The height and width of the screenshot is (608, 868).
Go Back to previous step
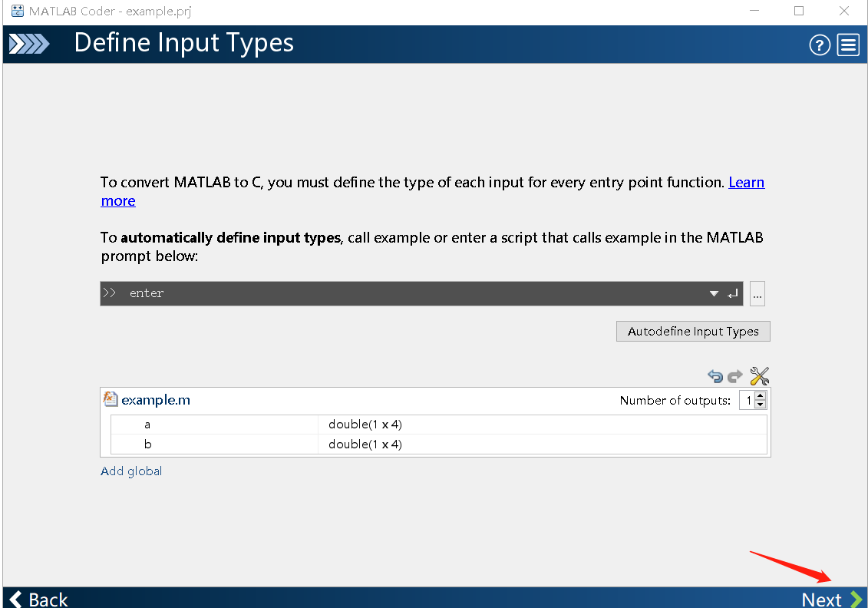coord(38,599)
